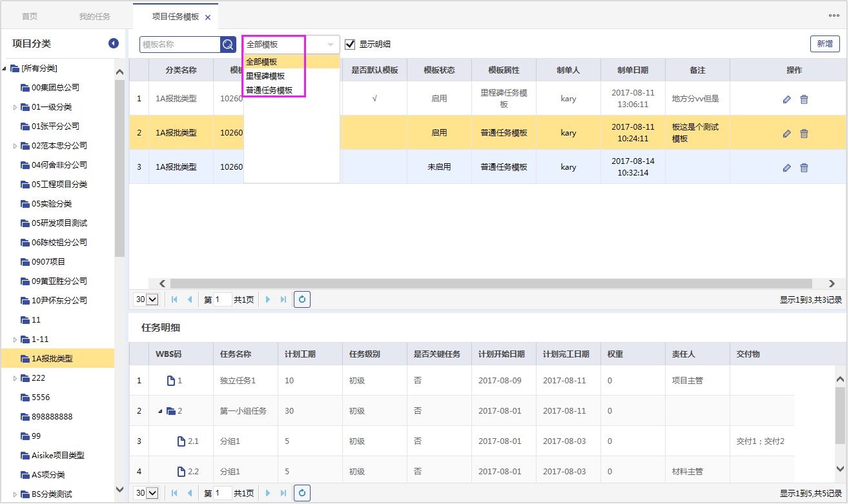Click the file icon of WBS 2.2

point(181,472)
